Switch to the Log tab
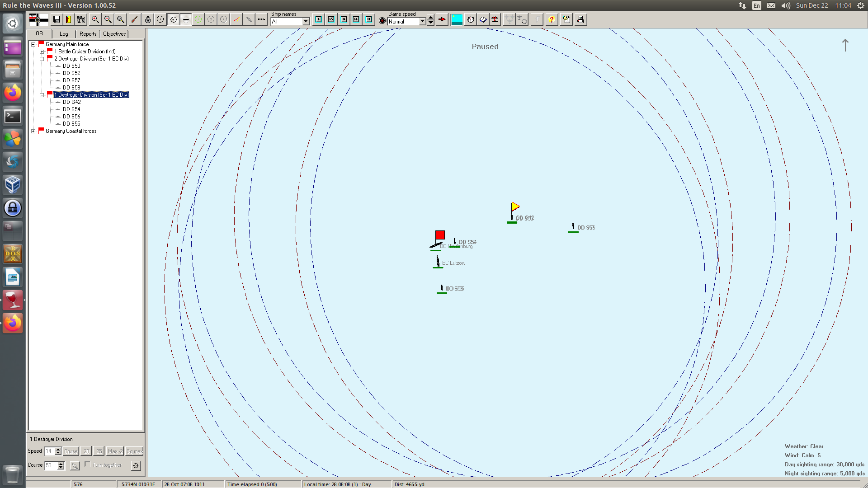This screenshot has height=488, width=868. tap(64, 34)
